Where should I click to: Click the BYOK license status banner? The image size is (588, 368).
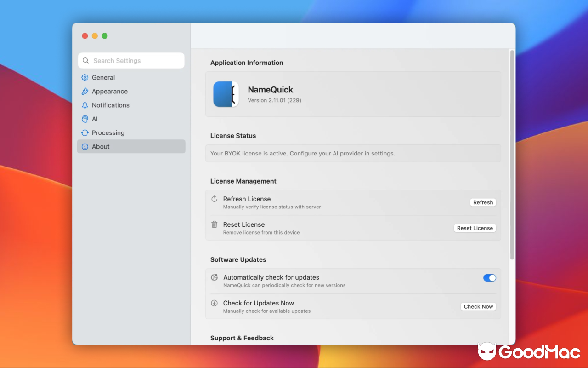pos(353,153)
